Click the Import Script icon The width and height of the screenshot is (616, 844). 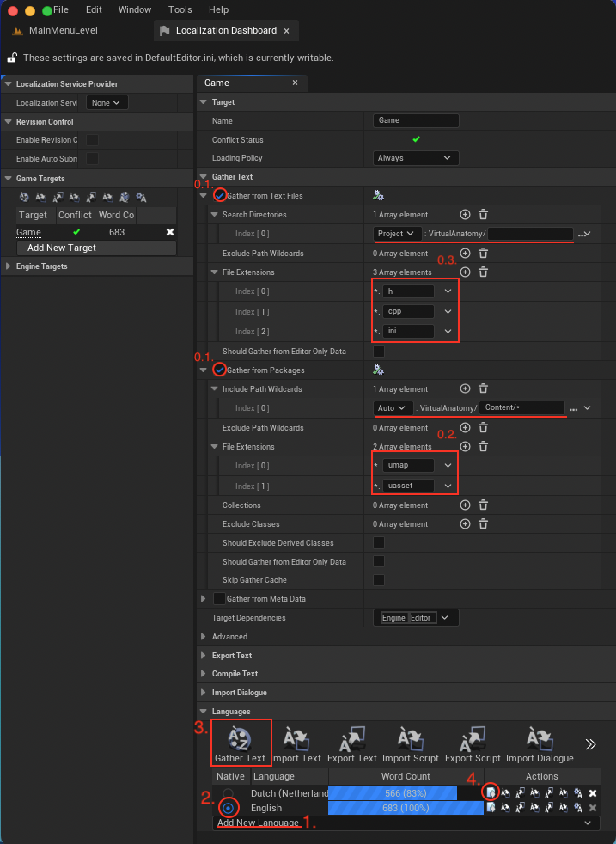click(410, 739)
